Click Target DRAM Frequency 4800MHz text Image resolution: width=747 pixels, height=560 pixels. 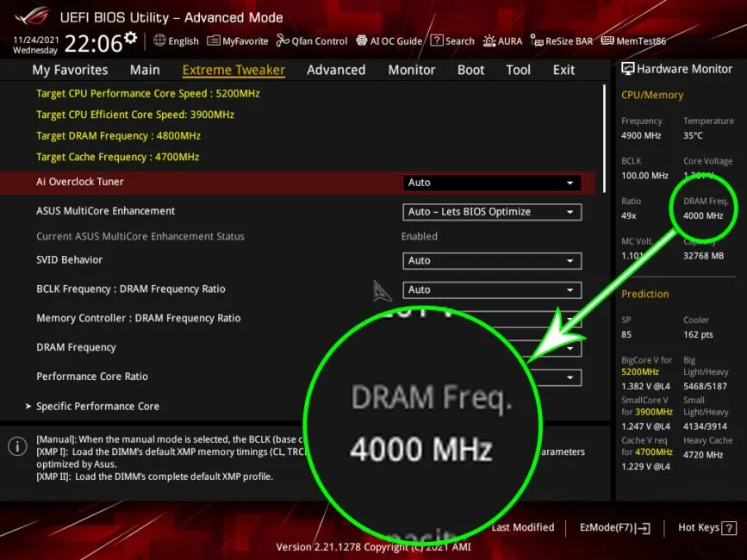coord(118,136)
